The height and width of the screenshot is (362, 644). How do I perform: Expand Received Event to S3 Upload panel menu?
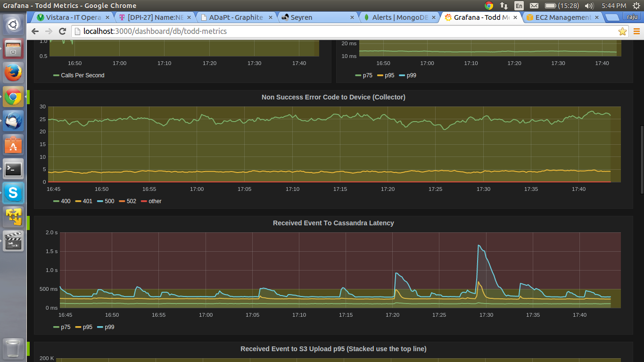(x=333, y=349)
